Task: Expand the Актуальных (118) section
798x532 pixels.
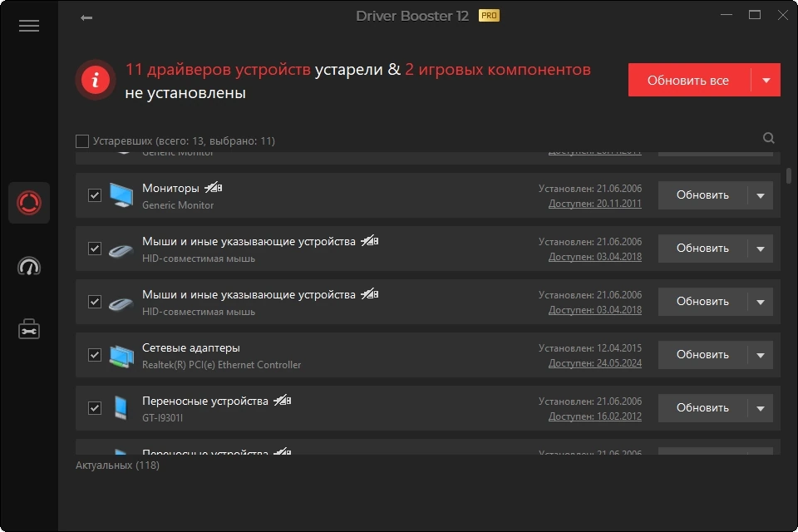Action: pyautogui.click(x=117, y=465)
